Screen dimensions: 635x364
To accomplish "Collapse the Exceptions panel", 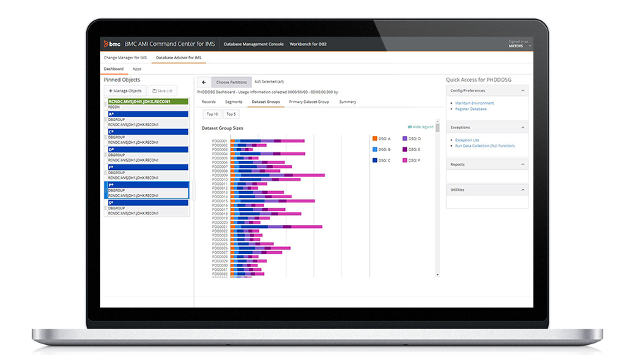I will pos(523,128).
